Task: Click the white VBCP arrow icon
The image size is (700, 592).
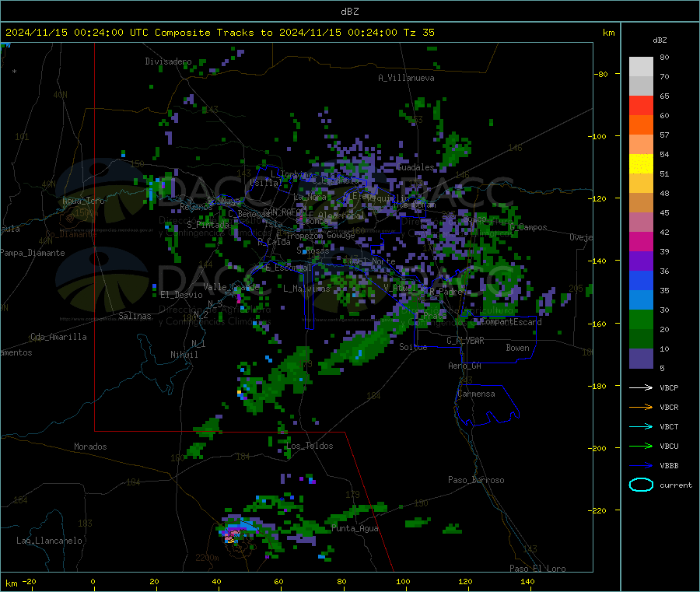Action: (x=641, y=387)
